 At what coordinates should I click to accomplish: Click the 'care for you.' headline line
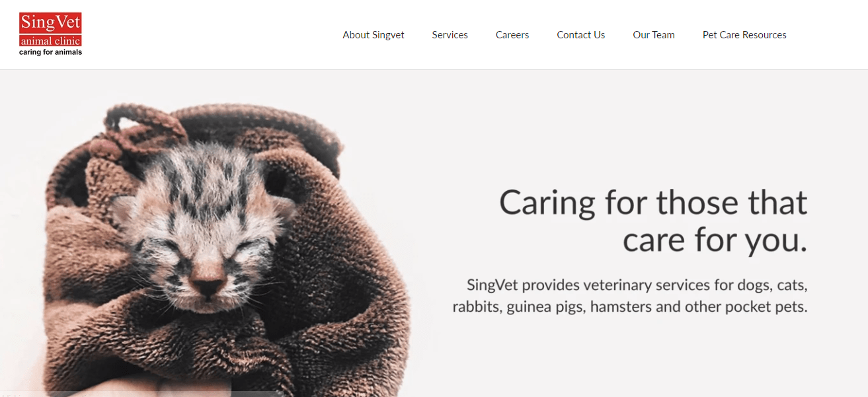[x=715, y=240]
